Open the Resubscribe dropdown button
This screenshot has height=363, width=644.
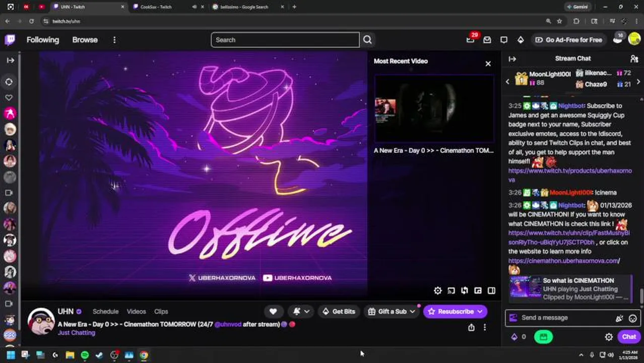[455, 312]
